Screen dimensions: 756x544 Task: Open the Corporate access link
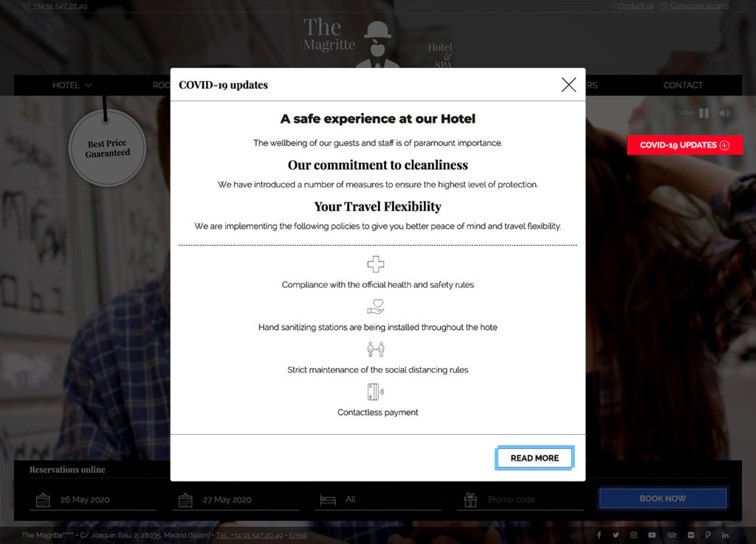tap(699, 6)
